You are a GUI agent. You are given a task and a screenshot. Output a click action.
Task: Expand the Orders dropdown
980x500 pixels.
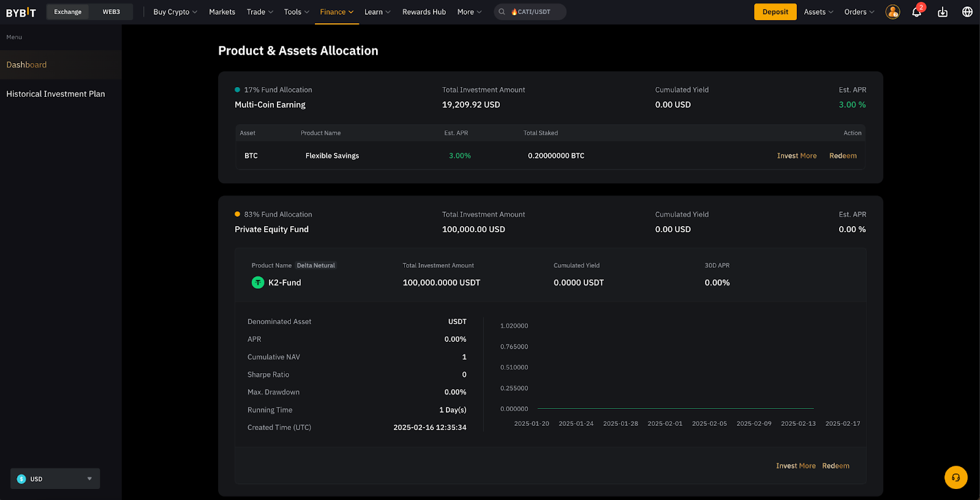(859, 12)
